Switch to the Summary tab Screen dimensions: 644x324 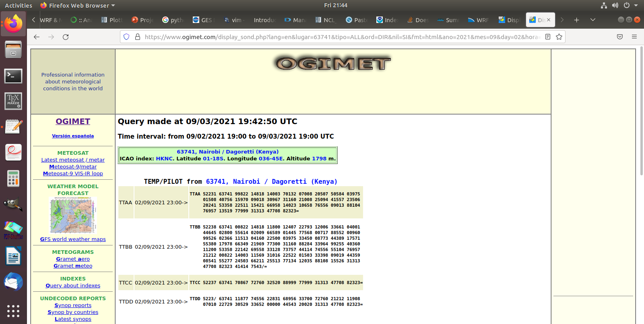448,20
